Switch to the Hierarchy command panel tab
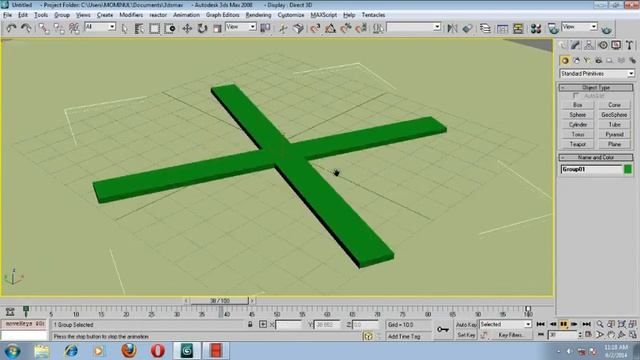Image resolution: width=640 pixels, height=360 pixels. tap(589, 45)
